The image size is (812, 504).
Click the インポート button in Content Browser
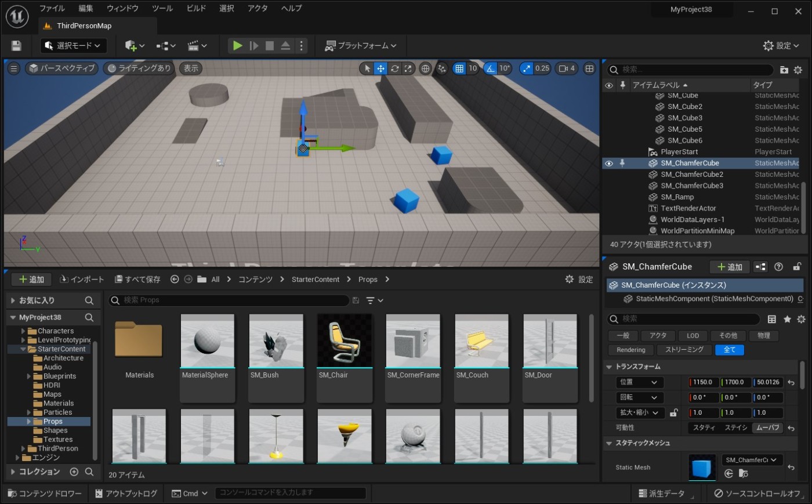(82, 280)
